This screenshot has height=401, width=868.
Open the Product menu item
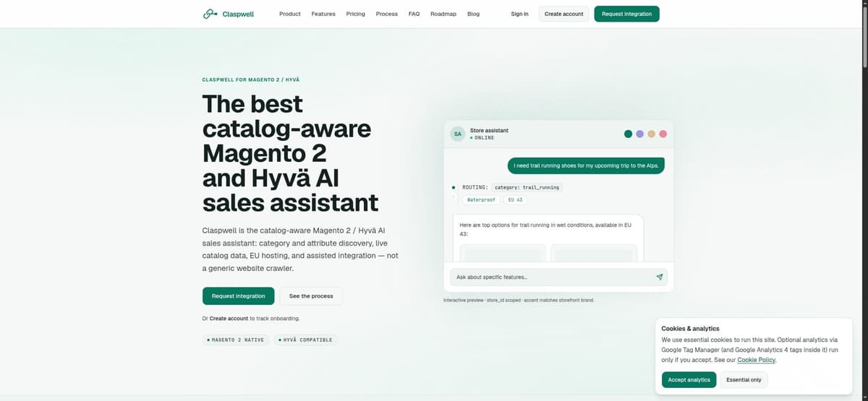[290, 14]
